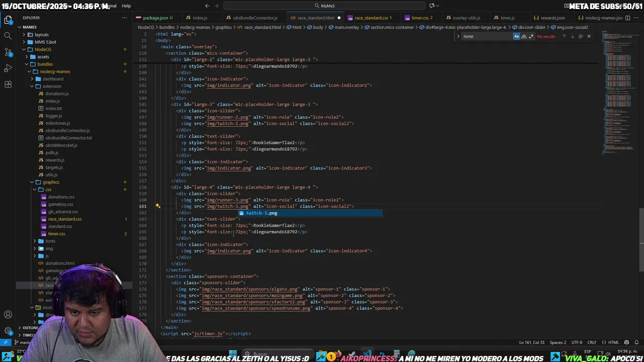Accept the twitch-3.png autocomplete suggestion

pos(310,213)
